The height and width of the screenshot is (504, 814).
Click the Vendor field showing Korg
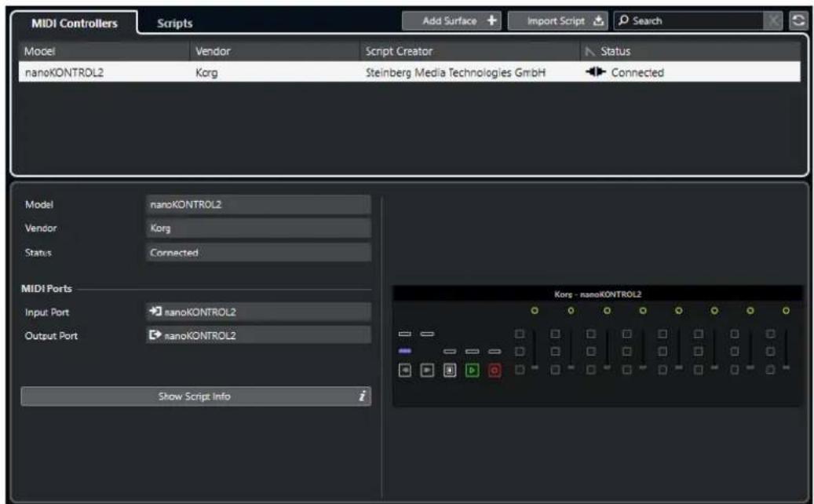258,228
